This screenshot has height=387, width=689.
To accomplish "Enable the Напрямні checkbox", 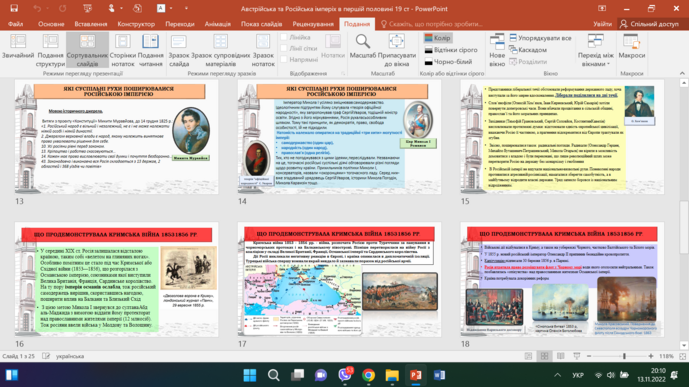I will click(x=284, y=59).
